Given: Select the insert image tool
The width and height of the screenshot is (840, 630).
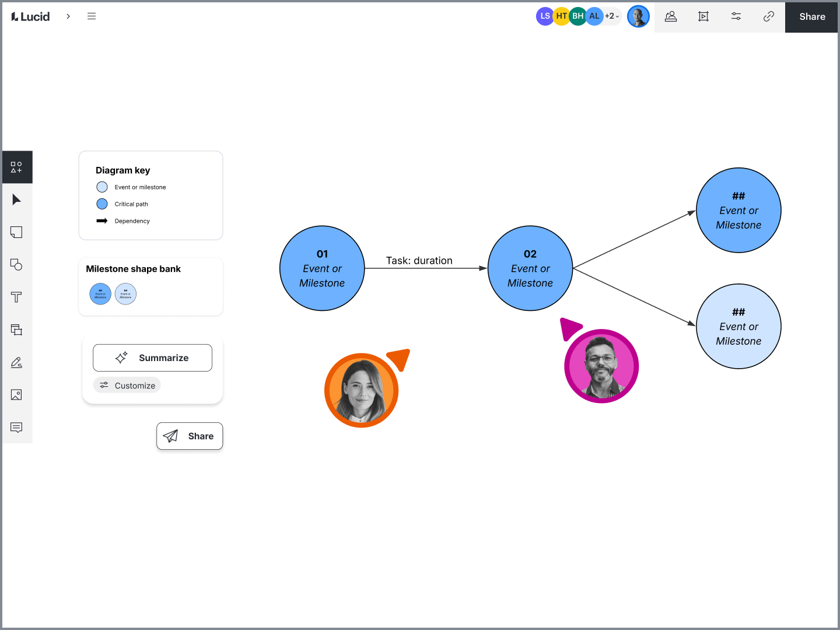Looking at the screenshot, I should tap(16, 395).
